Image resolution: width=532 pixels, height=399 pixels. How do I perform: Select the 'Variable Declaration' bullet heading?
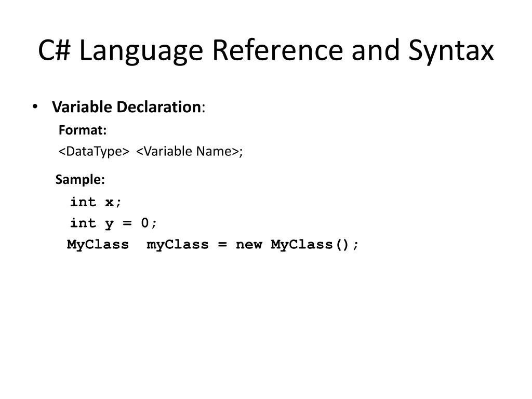127,107
